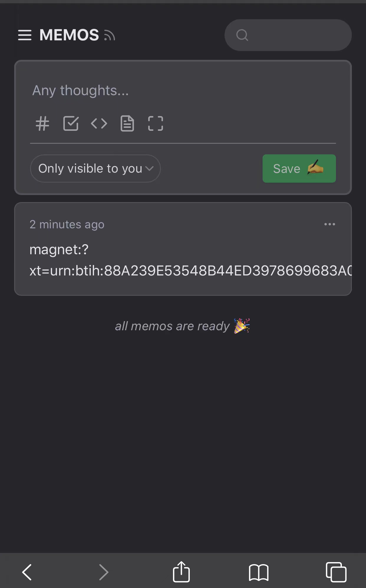
Task: Insert a code block using angle brackets icon
Action: click(99, 123)
